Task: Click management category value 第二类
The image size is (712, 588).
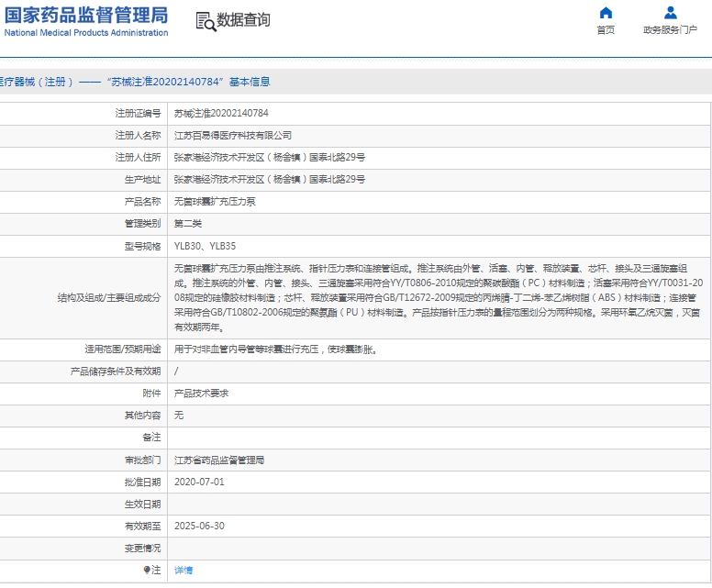Action: (x=188, y=224)
